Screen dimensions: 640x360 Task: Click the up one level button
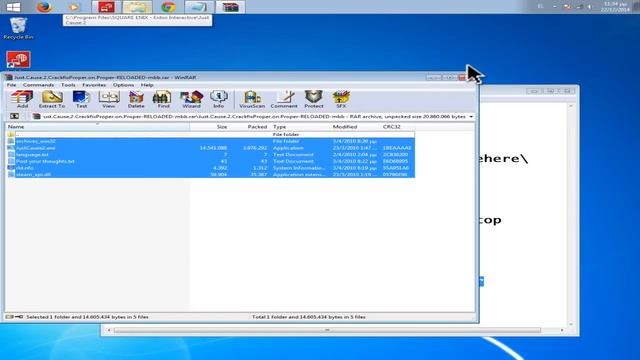coord(14,116)
